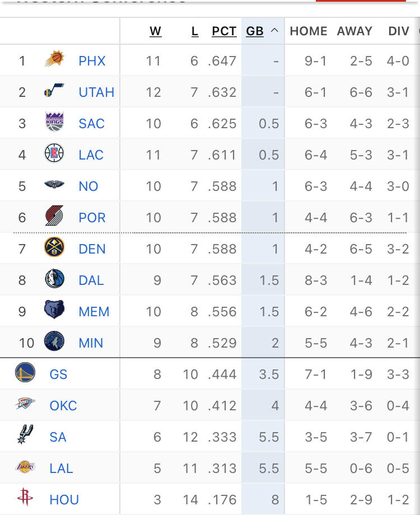Click the Houston Rockets logo

[x=25, y=498]
